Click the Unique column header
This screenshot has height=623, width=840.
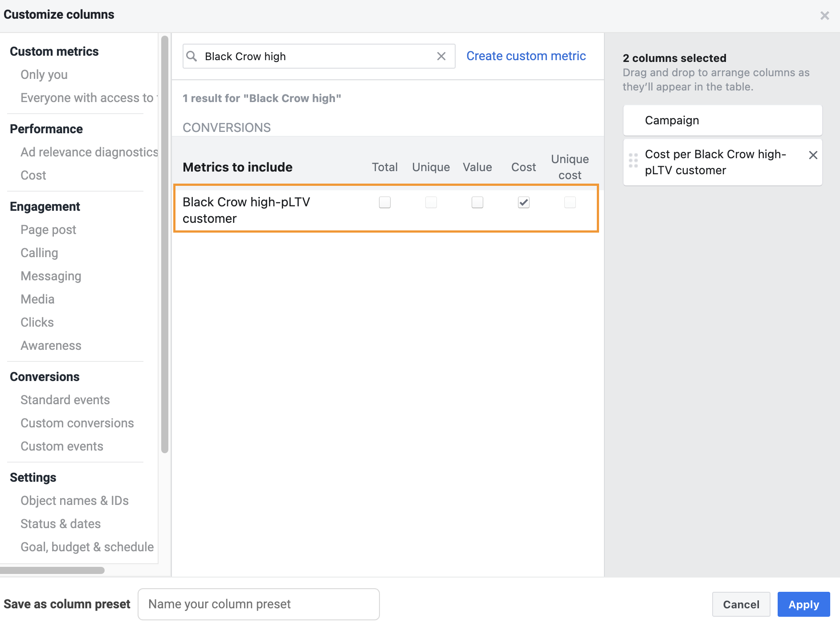431,167
